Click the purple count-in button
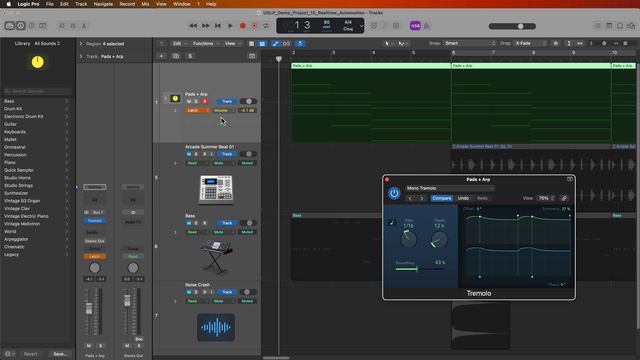This screenshot has width=640, height=360. [x=415, y=26]
